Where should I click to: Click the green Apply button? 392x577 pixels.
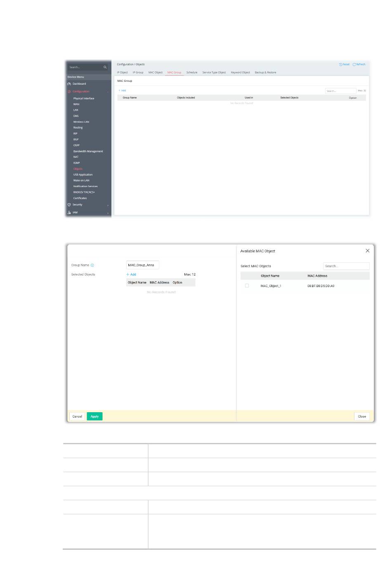[94, 416]
